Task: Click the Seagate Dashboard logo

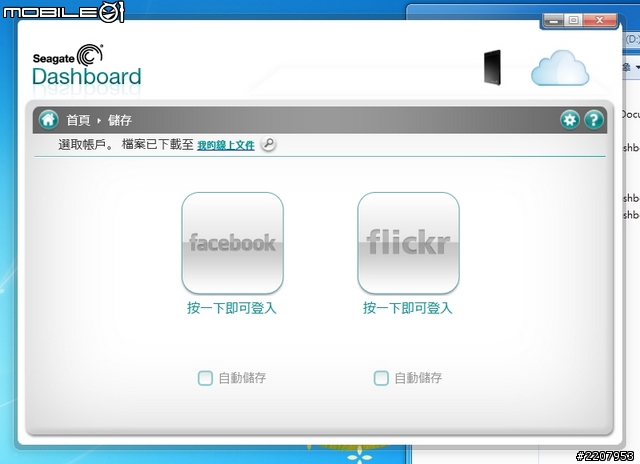Action: (x=87, y=66)
